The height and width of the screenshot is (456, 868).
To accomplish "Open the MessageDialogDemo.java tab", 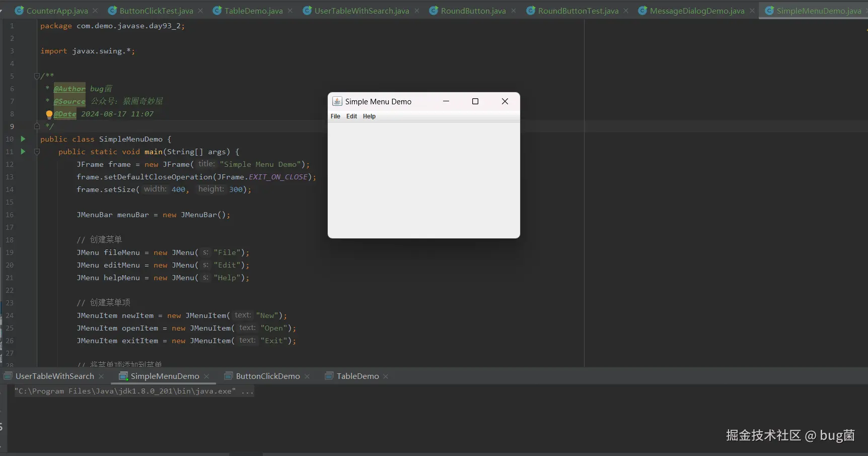I will coord(696,11).
